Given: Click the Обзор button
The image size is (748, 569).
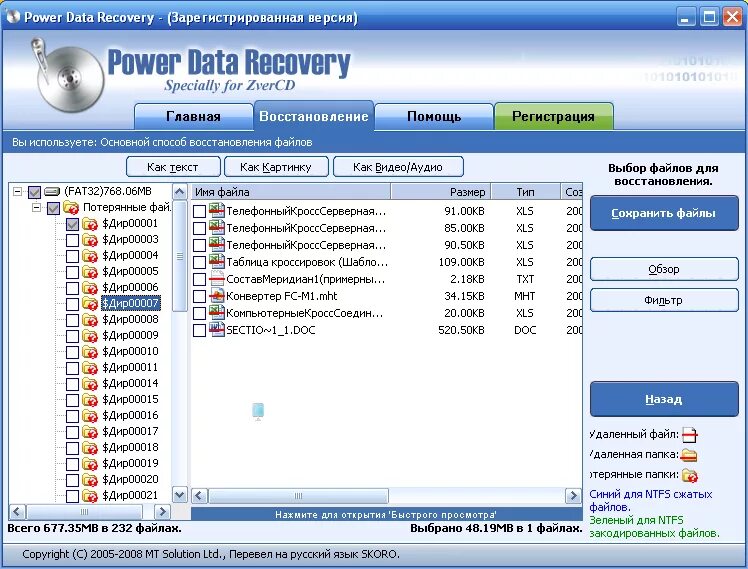Looking at the screenshot, I should [x=664, y=269].
